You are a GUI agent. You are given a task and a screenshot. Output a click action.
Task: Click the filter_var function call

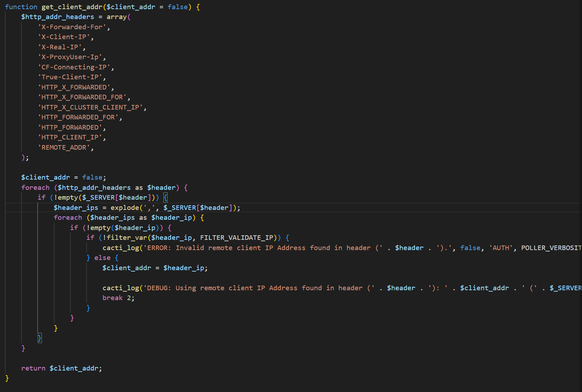[x=127, y=238]
